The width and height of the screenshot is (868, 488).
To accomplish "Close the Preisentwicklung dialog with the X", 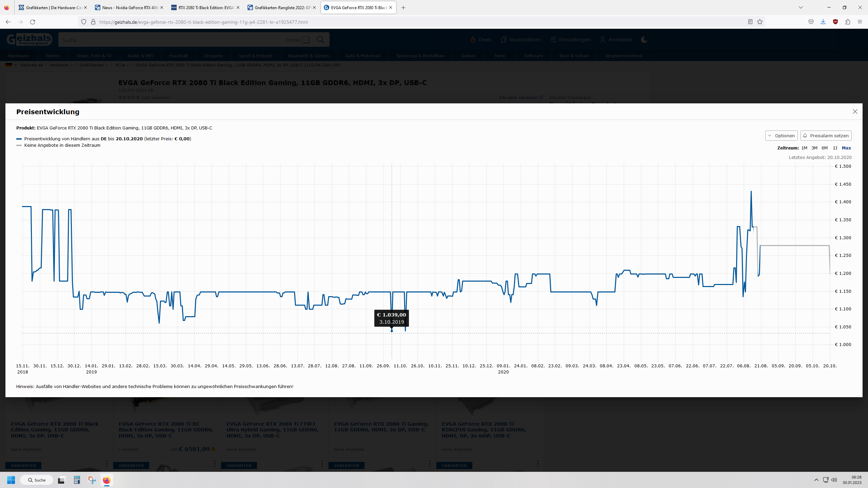I will pyautogui.click(x=855, y=111).
